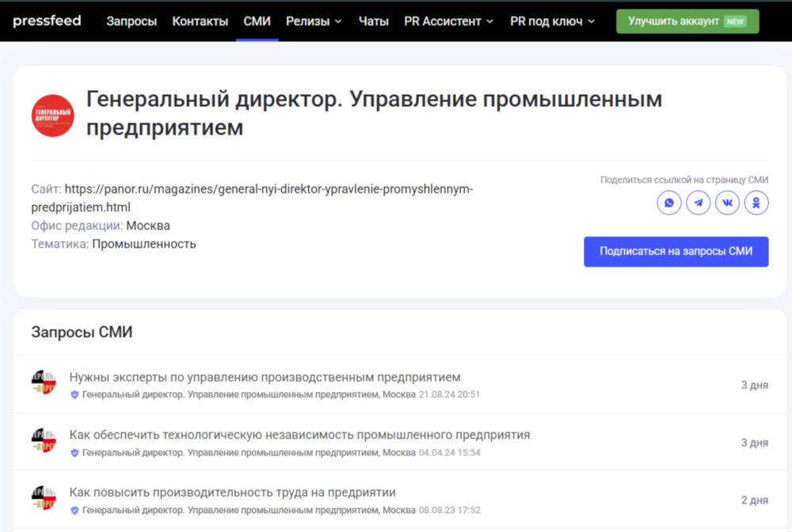Viewport: 792px width, 532px height.
Task: Click avatar next to 'Нужны эксперты по управлению' request
Action: [44, 382]
